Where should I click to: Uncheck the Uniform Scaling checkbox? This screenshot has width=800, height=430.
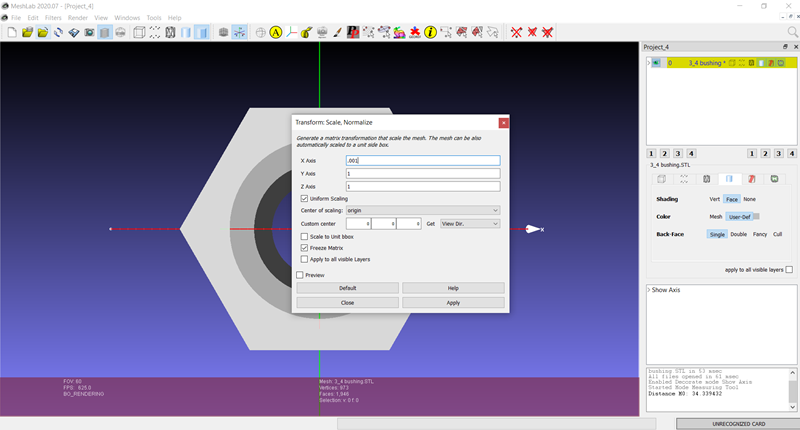point(305,199)
